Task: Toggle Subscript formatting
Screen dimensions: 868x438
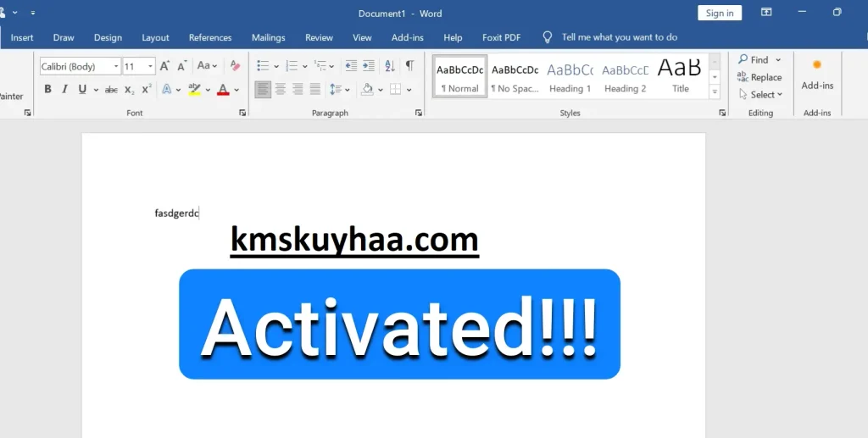Action: 129,89
